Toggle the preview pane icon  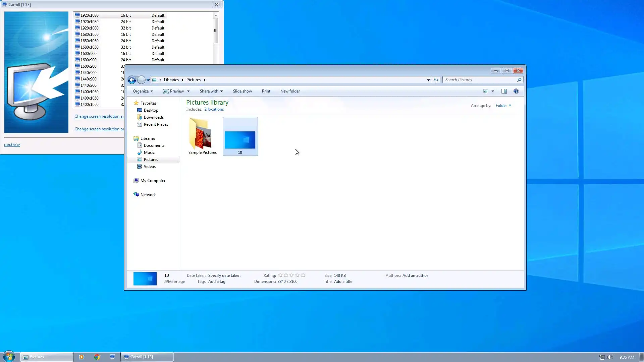point(504,91)
